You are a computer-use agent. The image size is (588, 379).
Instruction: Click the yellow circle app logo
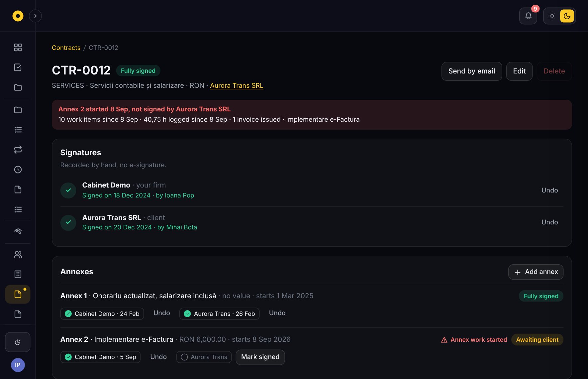pos(18,16)
